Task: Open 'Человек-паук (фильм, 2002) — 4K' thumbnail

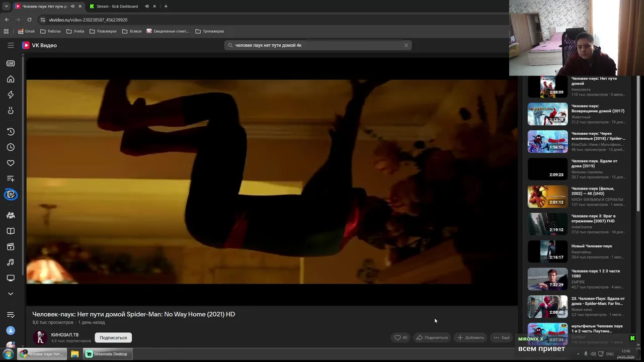Action: [547, 197]
